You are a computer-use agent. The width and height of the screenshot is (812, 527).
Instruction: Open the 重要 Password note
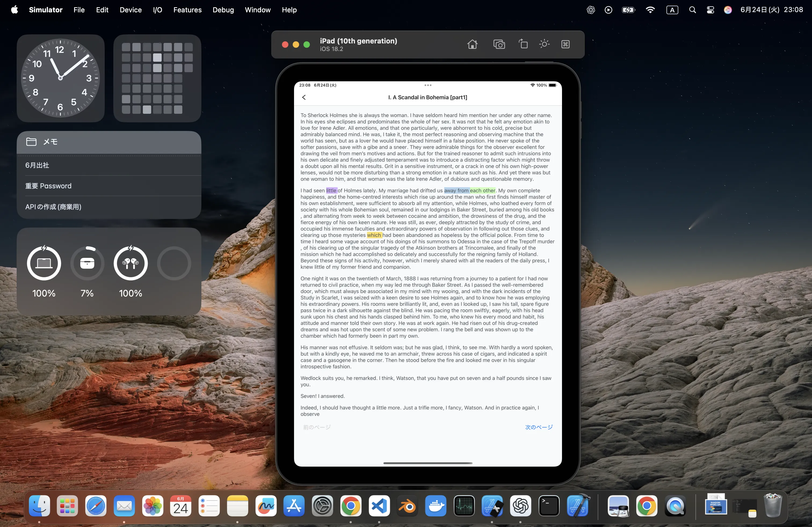tap(48, 186)
